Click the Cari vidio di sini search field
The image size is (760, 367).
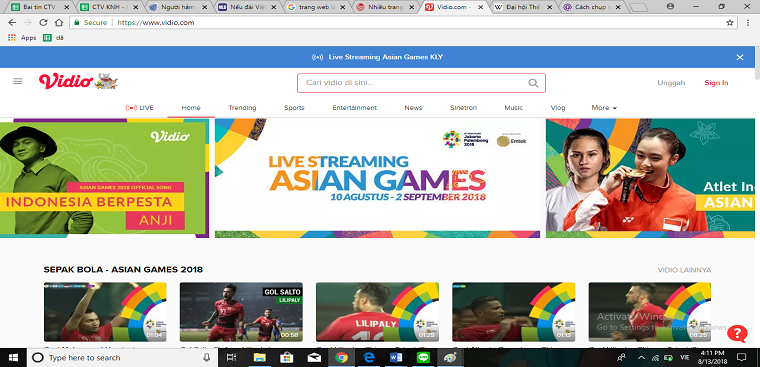[412, 83]
